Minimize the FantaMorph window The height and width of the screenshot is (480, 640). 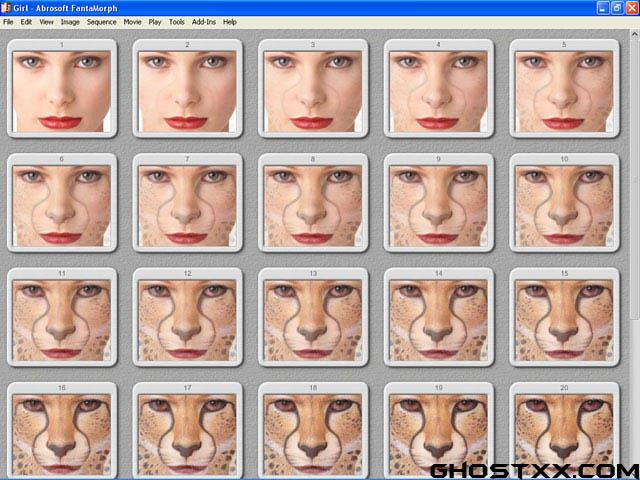point(603,8)
